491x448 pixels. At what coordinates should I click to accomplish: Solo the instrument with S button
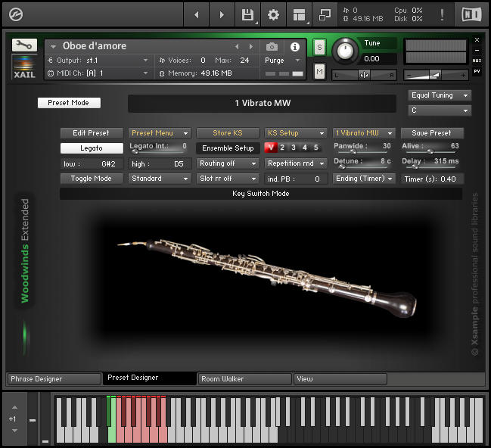pyautogui.click(x=319, y=48)
